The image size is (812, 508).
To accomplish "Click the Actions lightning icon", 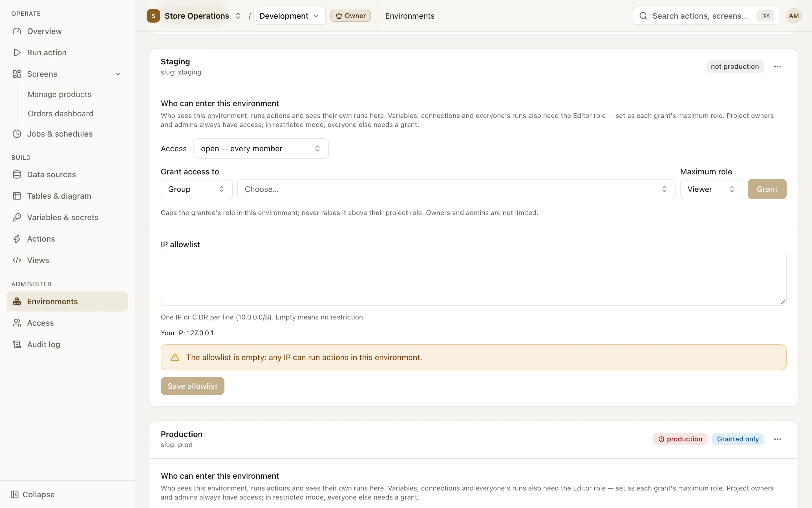I will (x=17, y=239).
